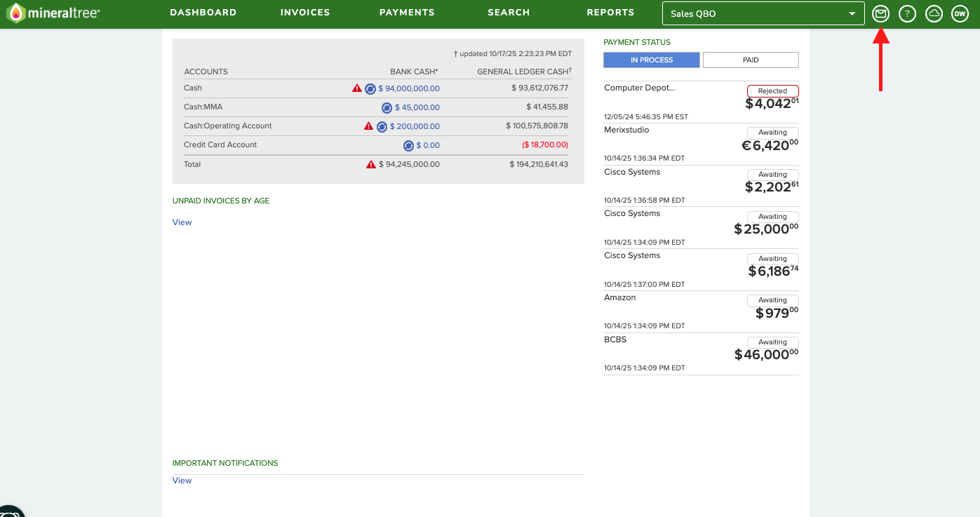Click the updated 10/17/25 2:23:23 PM timestamp
Image resolution: width=980 pixels, height=517 pixels.
513,53
